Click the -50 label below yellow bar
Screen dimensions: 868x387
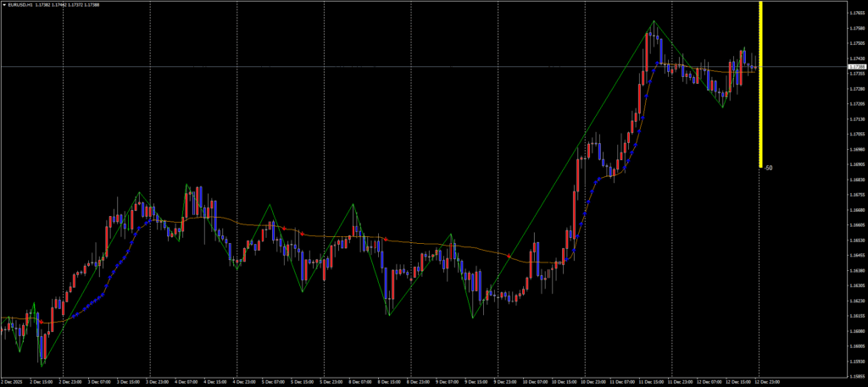click(768, 168)
